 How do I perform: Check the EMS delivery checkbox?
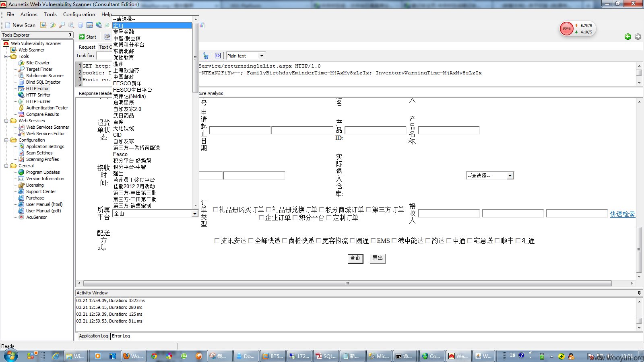coord(373,241)
